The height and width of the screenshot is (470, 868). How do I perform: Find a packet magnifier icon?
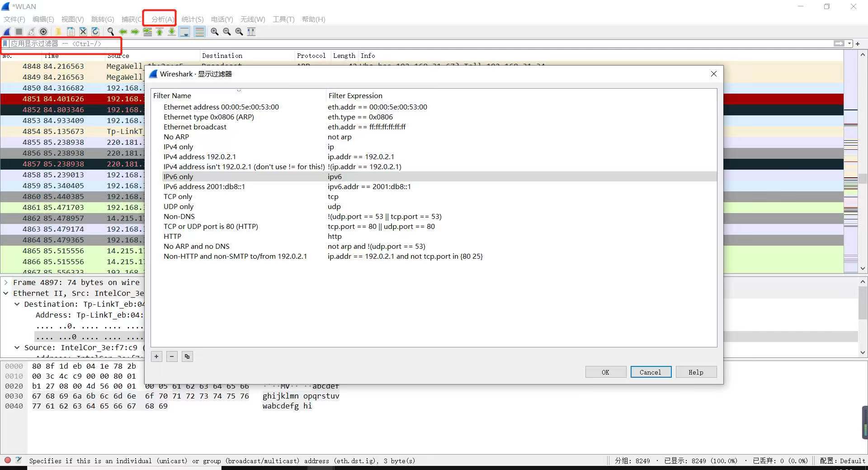[110, 32]
